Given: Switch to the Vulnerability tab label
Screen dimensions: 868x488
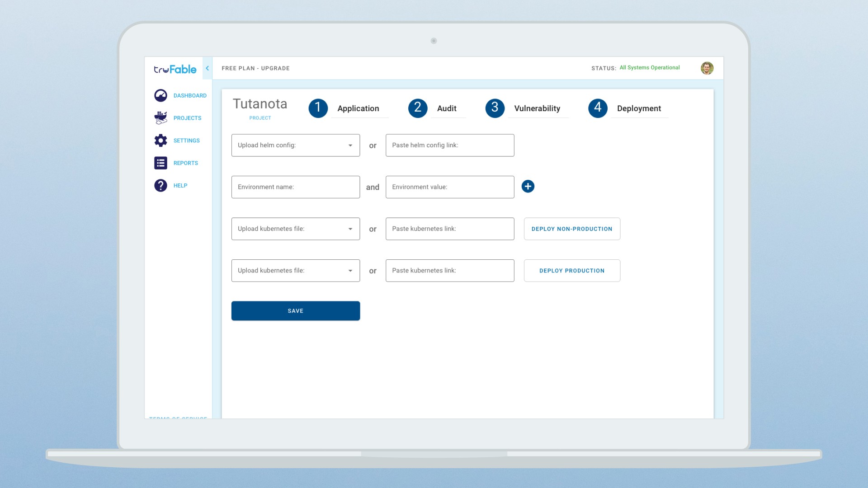Looking at the screenshot, I should (x=537, y=108).
